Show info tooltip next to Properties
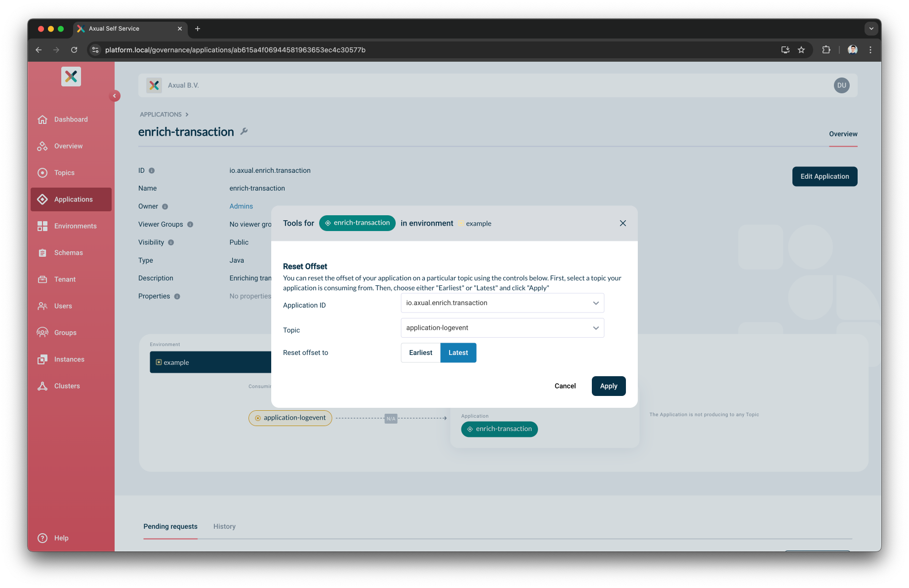 177,297
